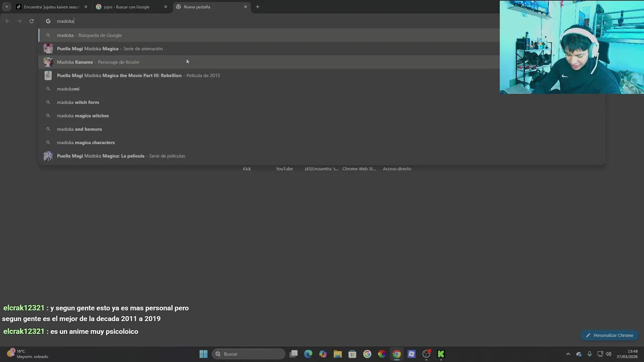Image resolution: width=644 pixels, height=362 pixels.
Task: Open the '(45)Encuentra' shortcut
Action: point(321,169)
